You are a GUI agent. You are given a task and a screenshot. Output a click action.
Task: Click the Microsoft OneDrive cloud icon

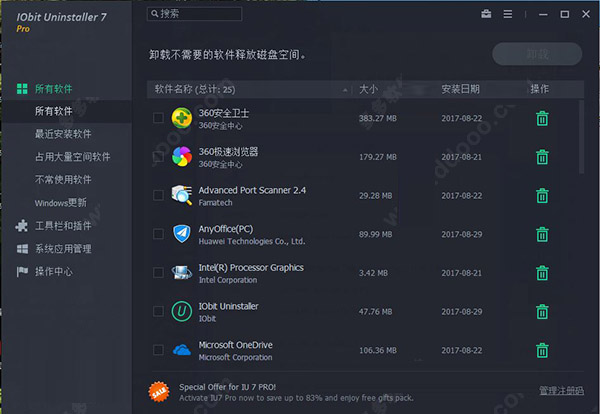[x=181, y=350]
